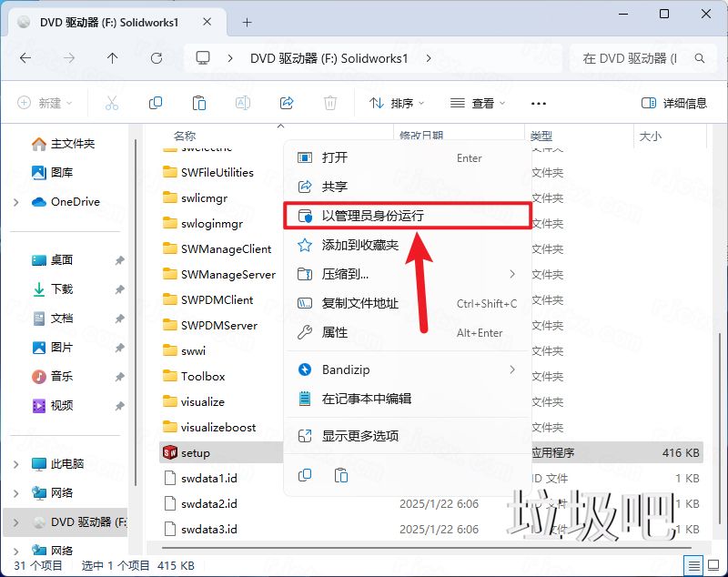
Task: Copy setup with the toolbar copy icon
Action: coord(155,102)
